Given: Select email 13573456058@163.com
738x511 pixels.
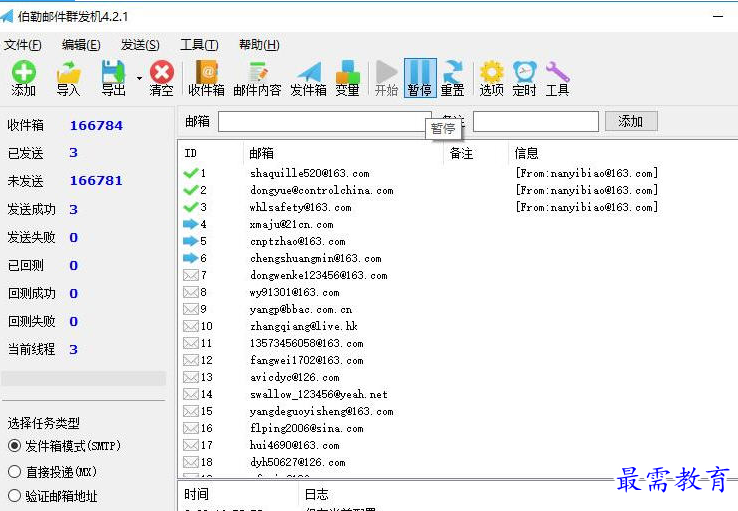Looking at the screenshot, I should (307, 343).
